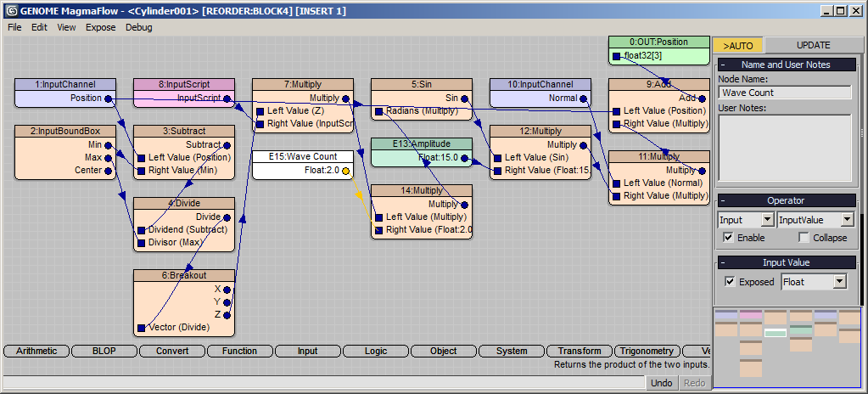The height and width of the screenshot is (394, 868).
Task: Select the Transform category button
Action: (x=580, y=351)
